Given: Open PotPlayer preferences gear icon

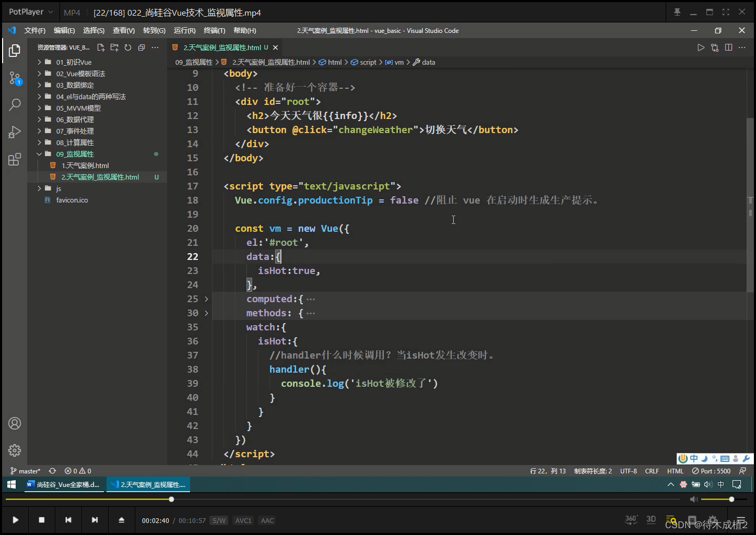Looking at the screenshot, I should 713,520.
